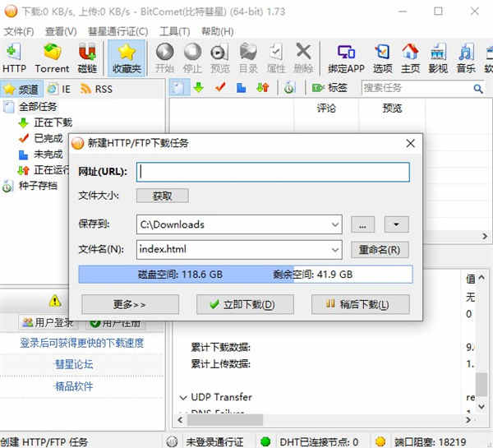Click the disk space usage bar
This screenshot has height=448, width=493.
tap(244, 274)
